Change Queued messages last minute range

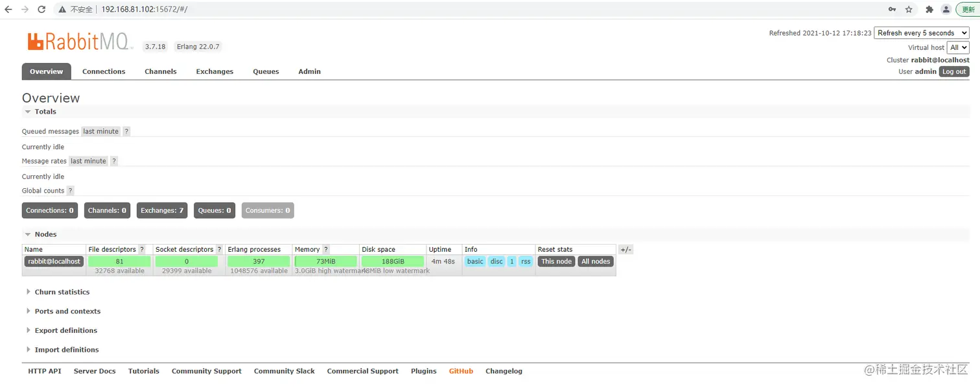101,131
